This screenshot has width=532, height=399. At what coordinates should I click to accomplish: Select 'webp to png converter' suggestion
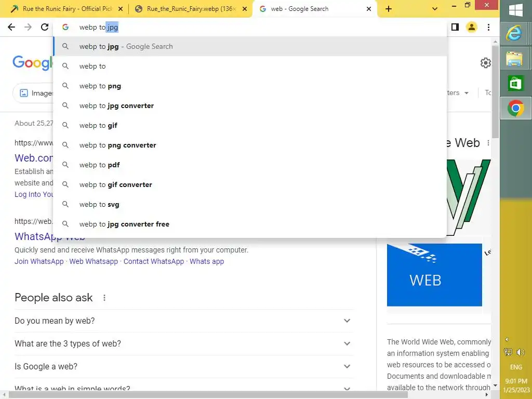[x=250, y=145]
